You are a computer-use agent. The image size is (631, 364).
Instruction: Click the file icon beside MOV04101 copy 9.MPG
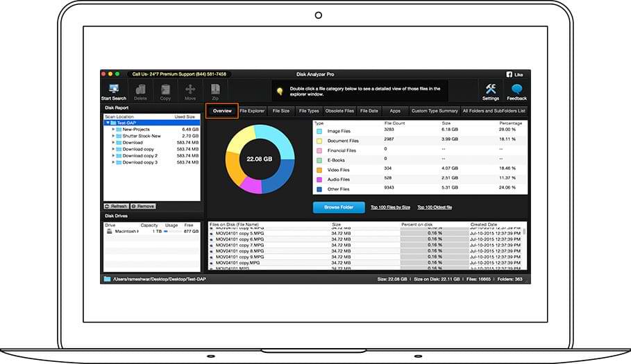click(x=211, y=257)
